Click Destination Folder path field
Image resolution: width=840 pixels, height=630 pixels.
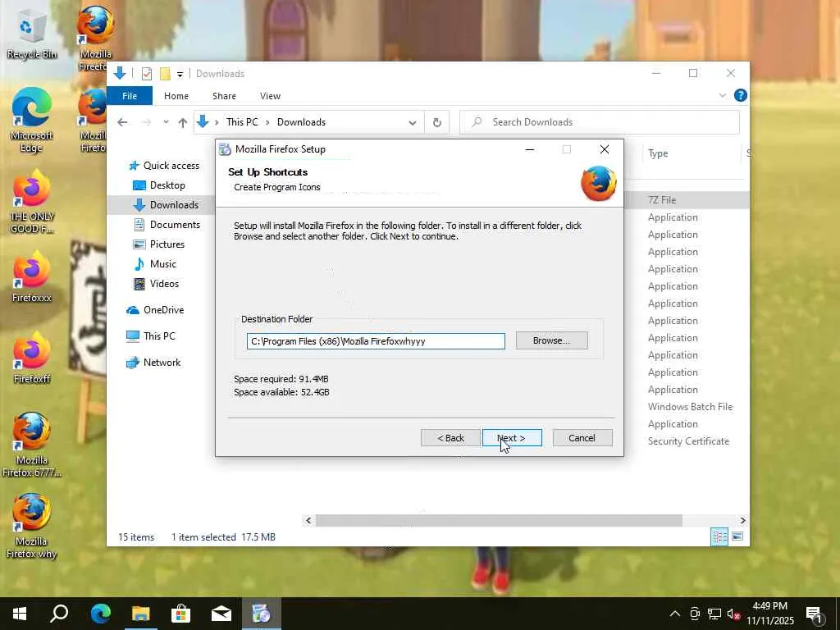[x=376, y=341]
